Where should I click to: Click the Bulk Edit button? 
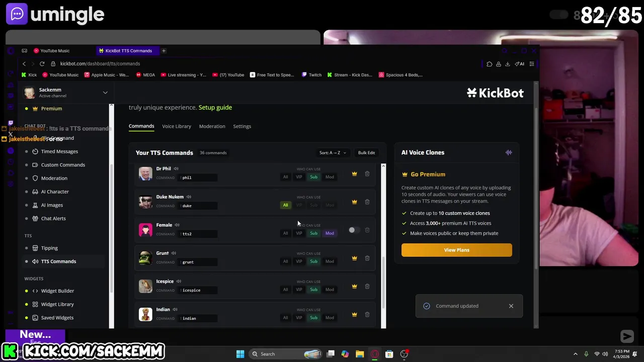click(366, 153)
